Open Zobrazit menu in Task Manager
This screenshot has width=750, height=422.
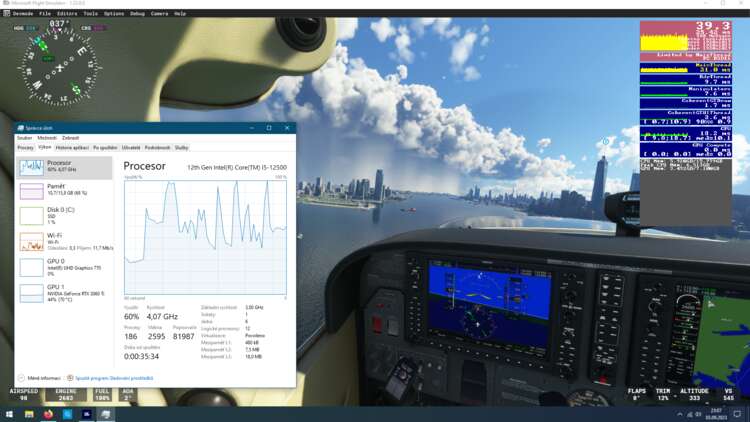click(71, 138)
